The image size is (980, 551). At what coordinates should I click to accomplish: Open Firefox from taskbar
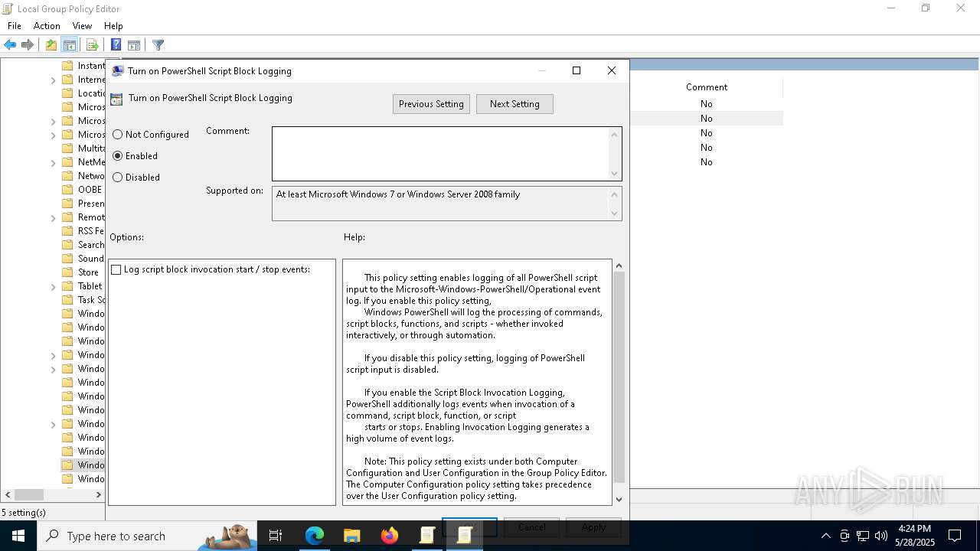(x=390, y=536)
